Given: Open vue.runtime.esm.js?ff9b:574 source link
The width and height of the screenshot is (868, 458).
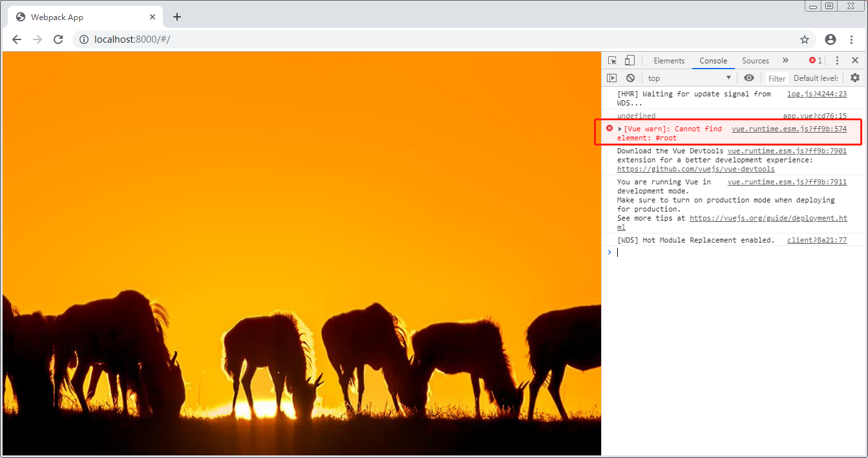Looking at the screenshot, I should click(789, 129).
